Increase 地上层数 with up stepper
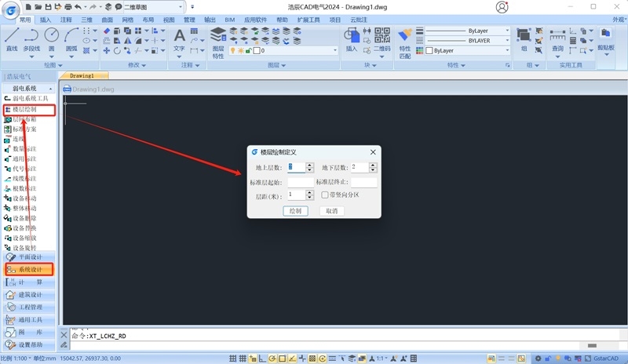Image resolution: width=628 pixels, height=364 pixels. 309,165
